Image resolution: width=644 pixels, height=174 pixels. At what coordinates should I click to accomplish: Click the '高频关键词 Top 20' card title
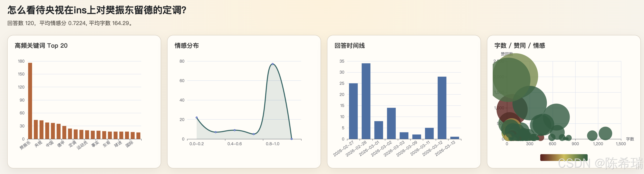[x=41, y=46]
